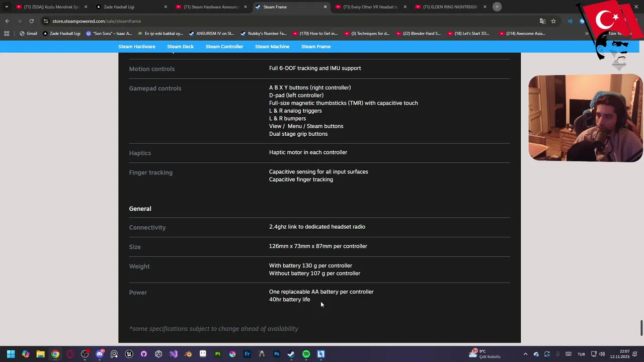Open Discord from the taskbar

coord(100,354)
